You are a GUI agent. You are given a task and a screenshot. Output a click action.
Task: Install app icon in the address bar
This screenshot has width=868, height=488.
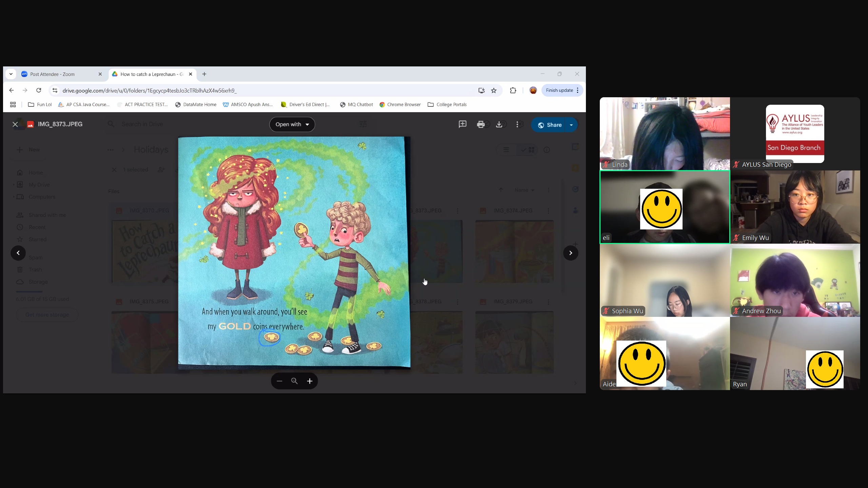(481, 90)
